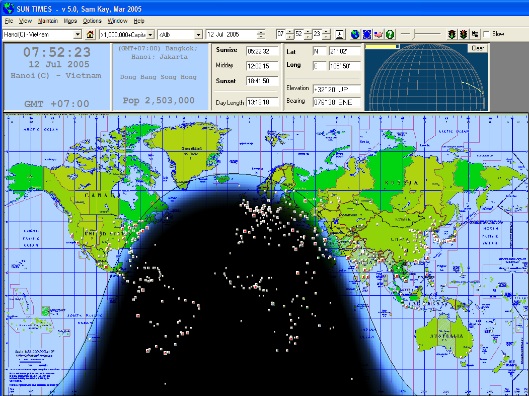This screenshot has height=396, width=529.
Task: Click the Midday time field
Action: [262, 66]
